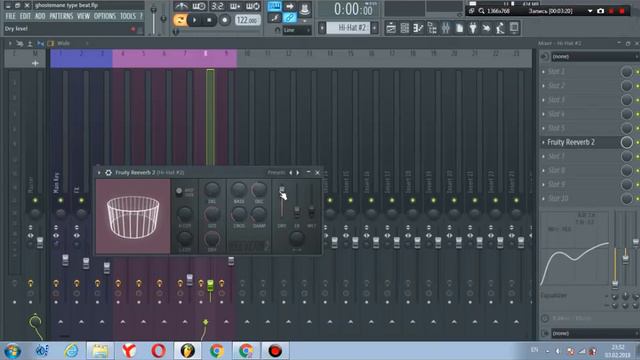Open the Piano roll icon
Image resolution: width=640 pixels, height=360 pixels.
(x=418, y=28)
